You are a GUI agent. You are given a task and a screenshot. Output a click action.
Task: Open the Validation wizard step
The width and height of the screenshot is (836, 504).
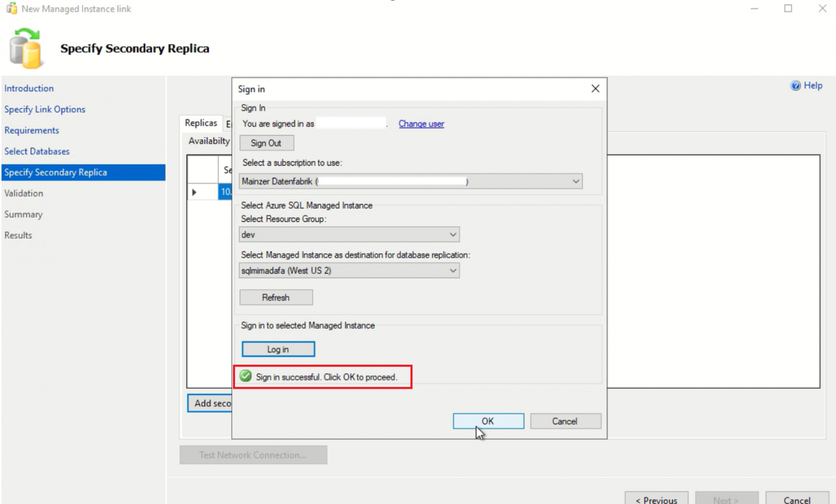24,193
